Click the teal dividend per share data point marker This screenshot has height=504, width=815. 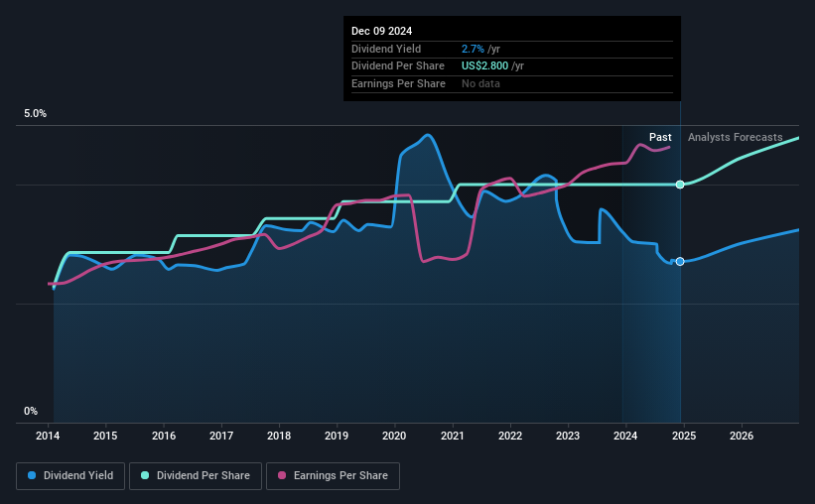click(680, 185)
